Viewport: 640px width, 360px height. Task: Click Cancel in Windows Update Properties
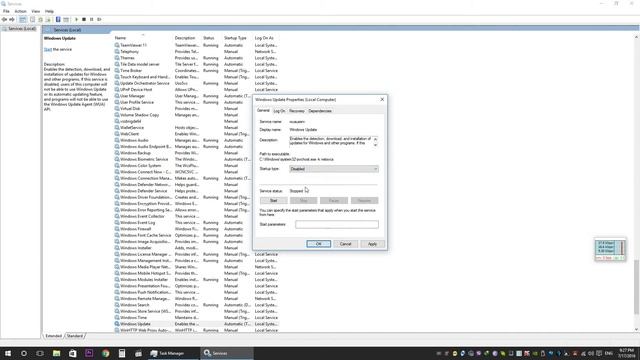pyautogui.click(x=345, y=244)
